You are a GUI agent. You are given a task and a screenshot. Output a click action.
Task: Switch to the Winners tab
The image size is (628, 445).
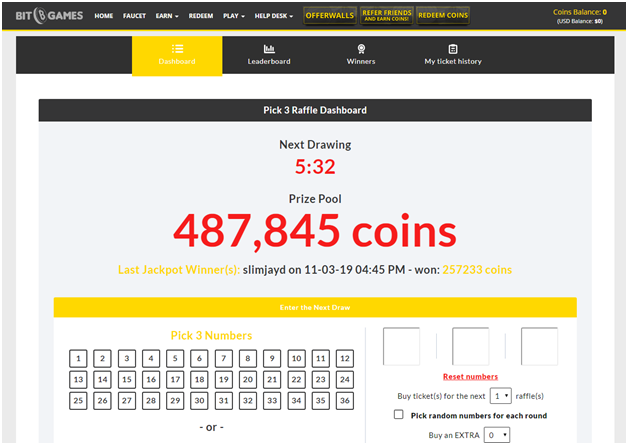click(x=361, y=56)
